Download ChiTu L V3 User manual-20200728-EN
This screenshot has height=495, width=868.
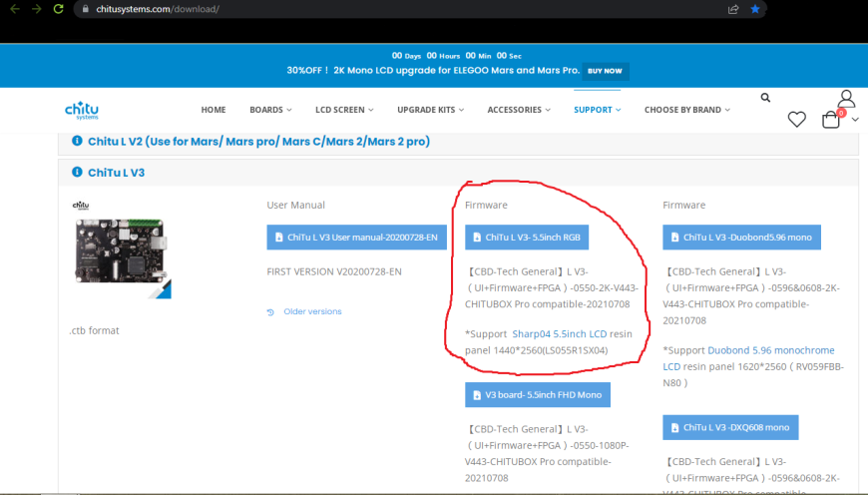356,237
